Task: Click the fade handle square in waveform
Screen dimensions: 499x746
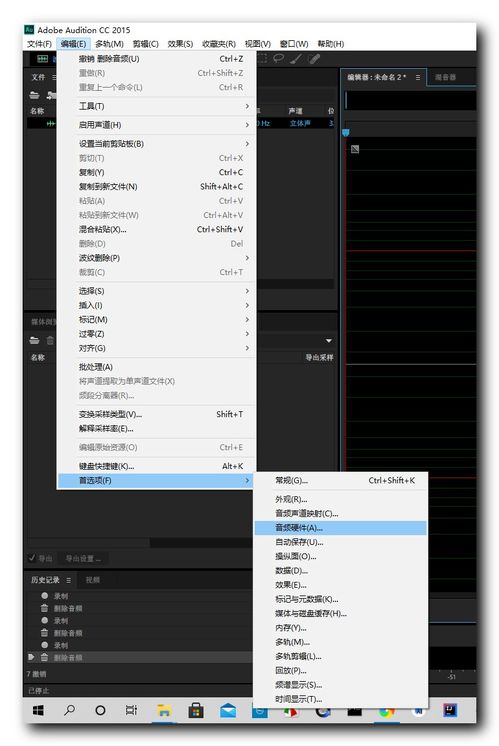Action: click(x=355, y=149)
